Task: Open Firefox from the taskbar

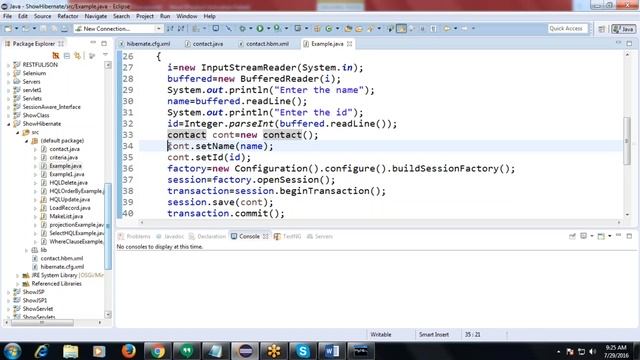Action: pyautogui.click(x=128, y=351)
